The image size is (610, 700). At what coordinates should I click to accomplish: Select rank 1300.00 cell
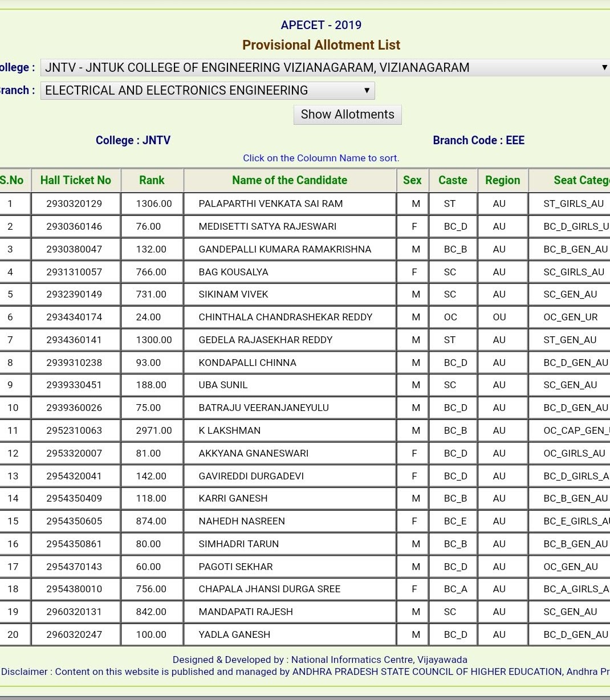click(x=152, y=340)
